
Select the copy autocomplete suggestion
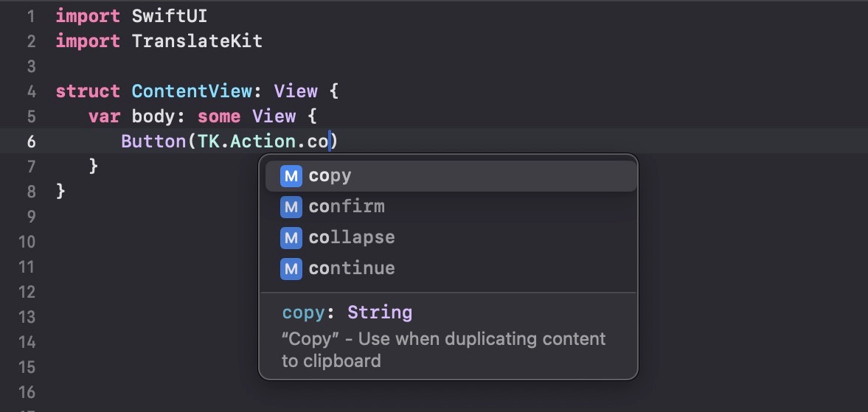[451, 176]
